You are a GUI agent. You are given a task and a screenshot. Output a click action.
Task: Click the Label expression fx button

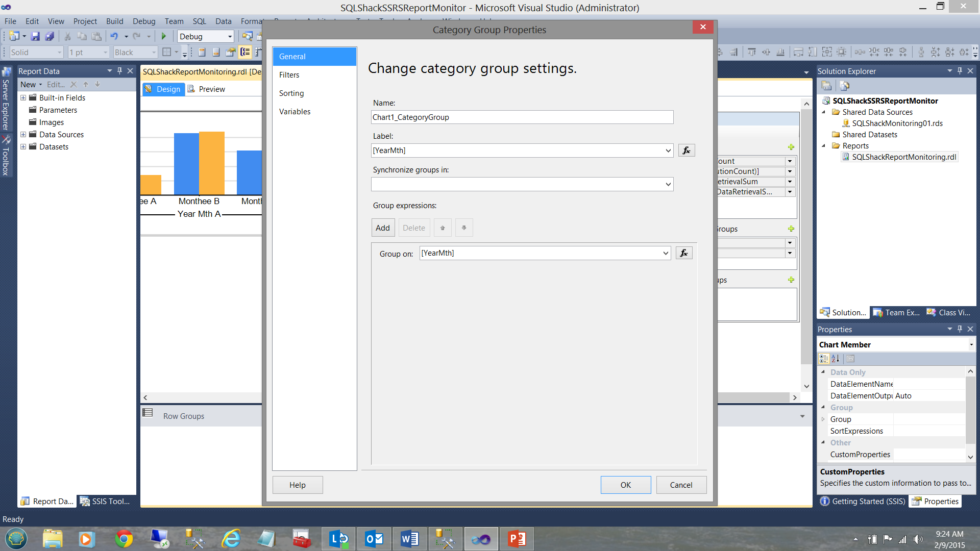(687, 151)
